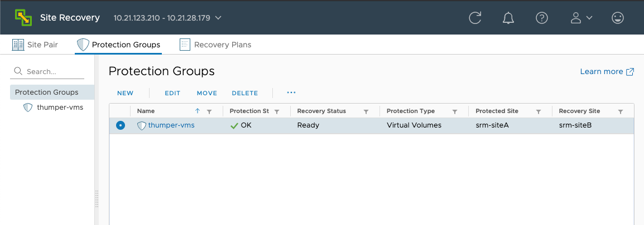The width and height of the screenshot is (644, 225).
Task: Filter the Recovery Status column
Action: (x=366, y=111)
